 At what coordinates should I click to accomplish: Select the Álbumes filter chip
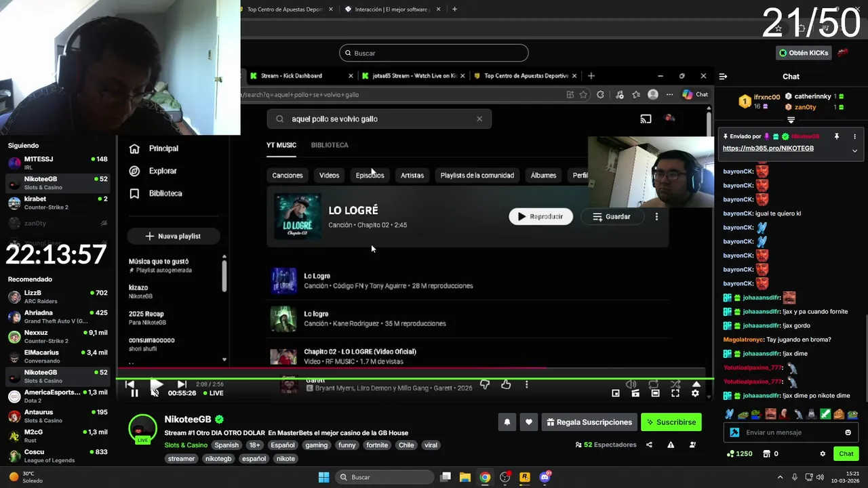coord(543,175)
